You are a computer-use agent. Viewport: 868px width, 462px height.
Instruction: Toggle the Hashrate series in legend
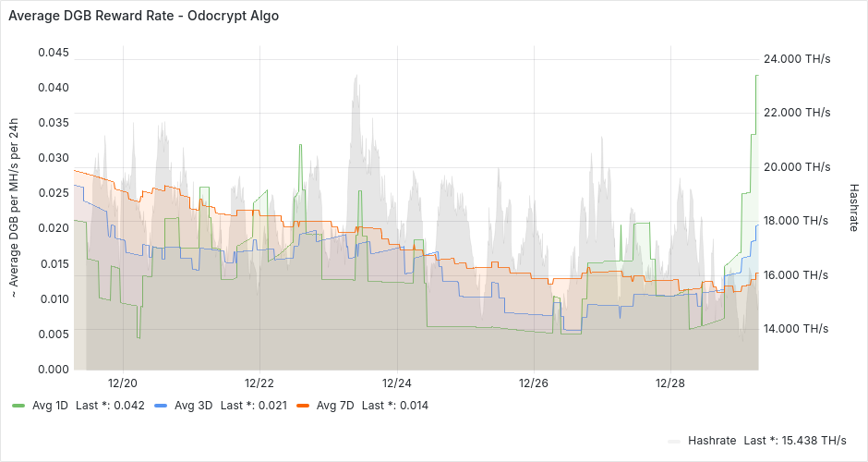[710, 441]
